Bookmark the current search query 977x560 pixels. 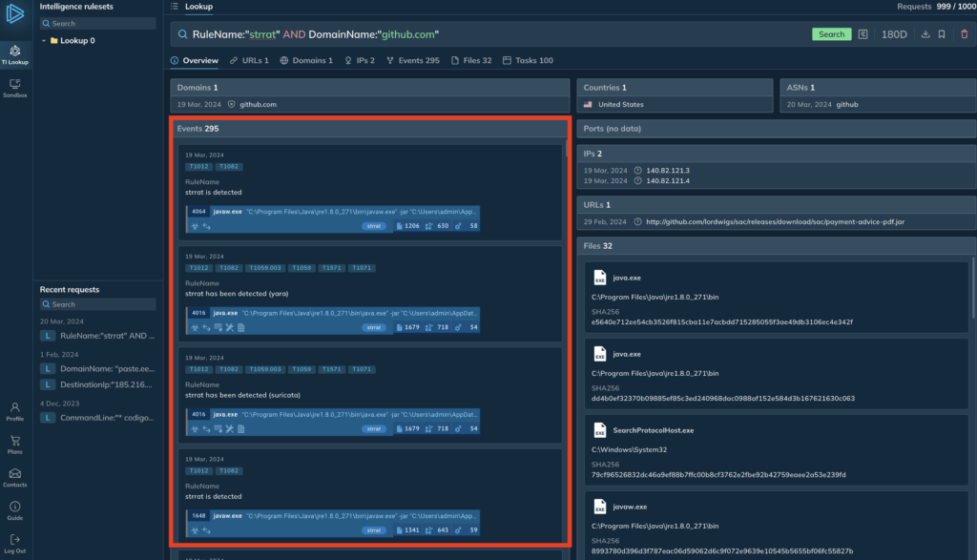(942, 34)
